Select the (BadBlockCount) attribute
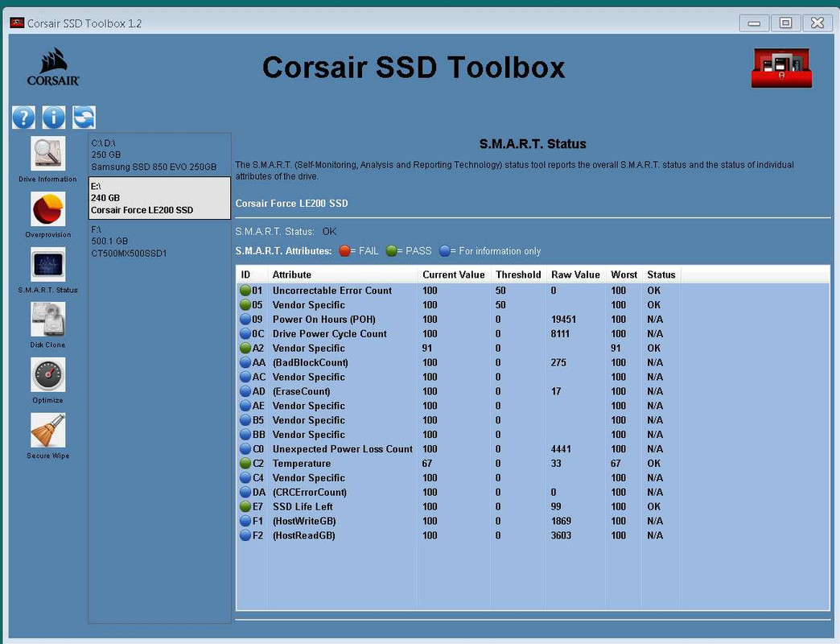840x644 pixels. [311, 363]
